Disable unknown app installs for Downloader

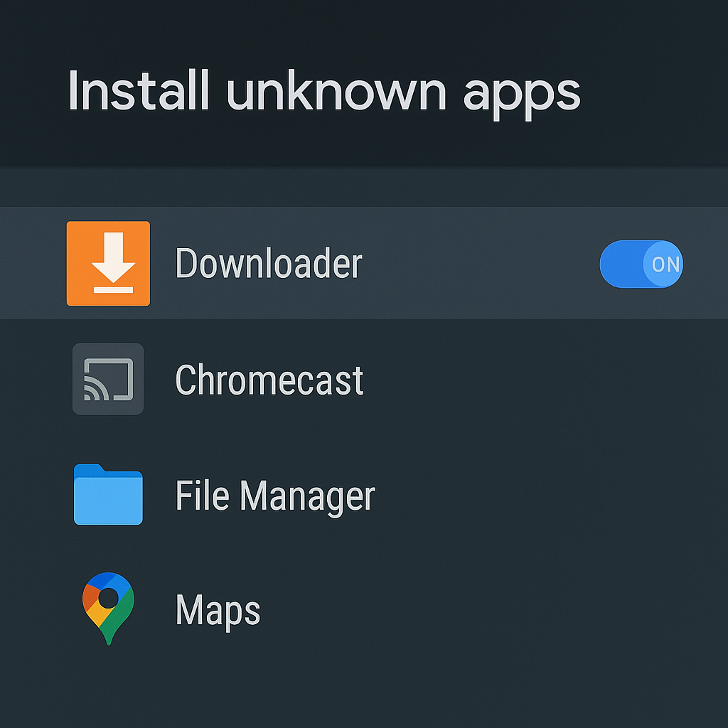coord(641,264)
